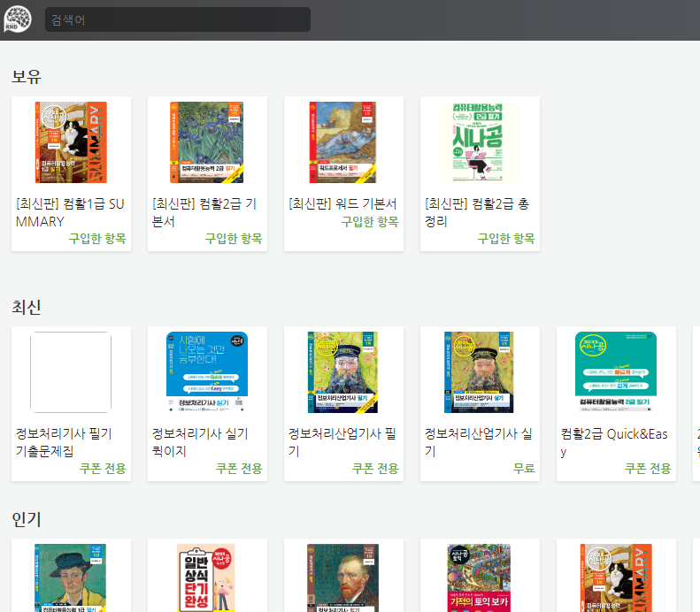Screen dimensions: 700x612
Task: Click 구입한 항목 under 컴활2급 총정리
Action: tap(506, 239)
